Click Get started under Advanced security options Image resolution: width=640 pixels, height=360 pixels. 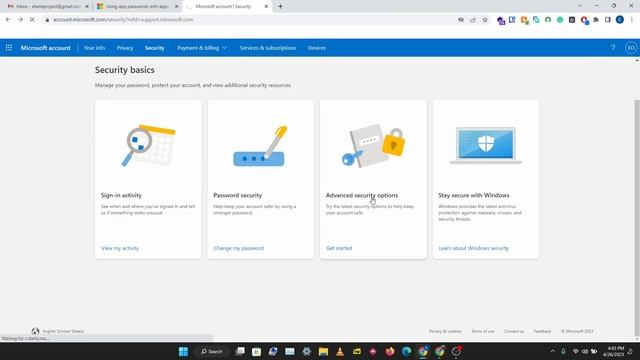click(x=339, y=248)
